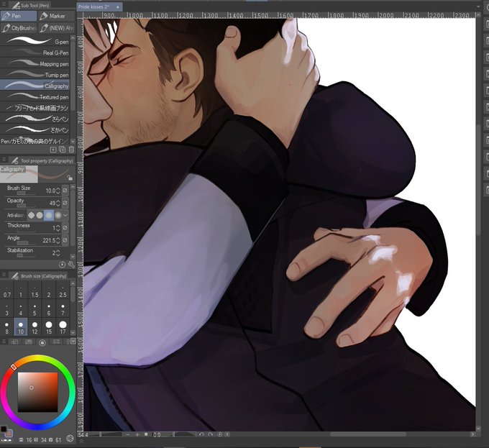
Task: Select anti-aliasing Strong option
Action: click(58, 215)
